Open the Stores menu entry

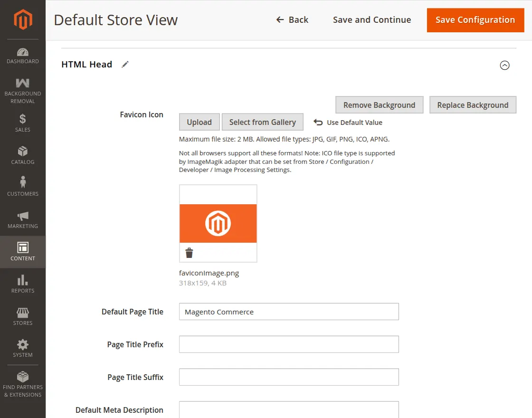(x=22, y=315)
